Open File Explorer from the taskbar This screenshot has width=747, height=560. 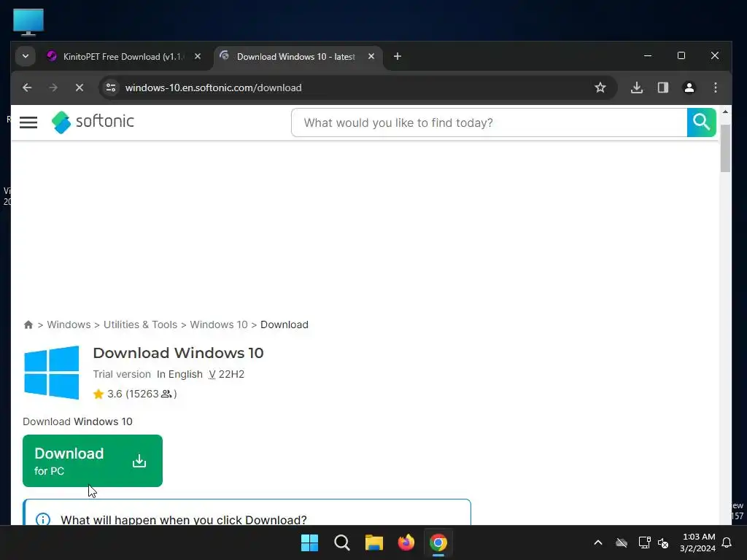pos(374,542)
